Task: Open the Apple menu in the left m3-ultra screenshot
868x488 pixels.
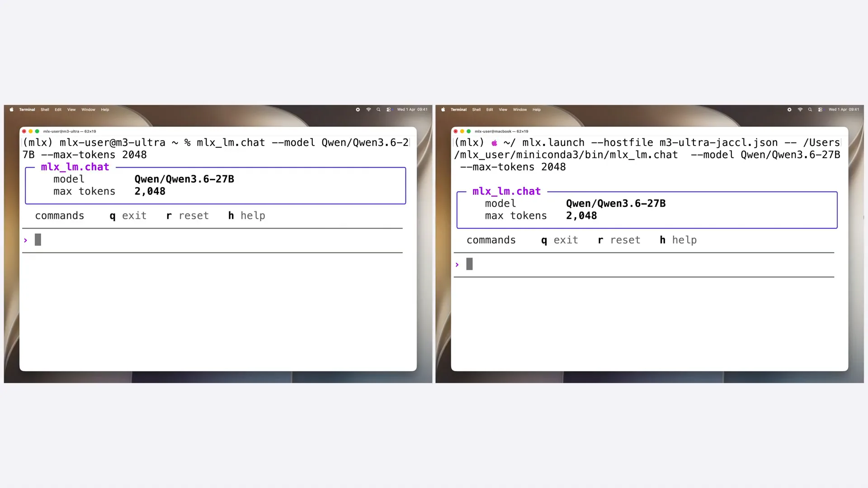Action: click(x=11, y=109)
